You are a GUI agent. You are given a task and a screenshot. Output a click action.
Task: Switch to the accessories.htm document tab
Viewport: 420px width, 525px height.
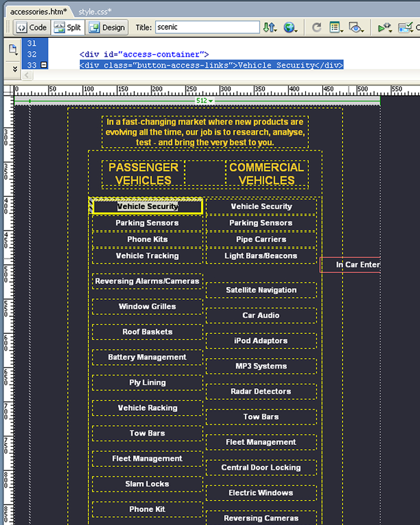pos(38,12)
